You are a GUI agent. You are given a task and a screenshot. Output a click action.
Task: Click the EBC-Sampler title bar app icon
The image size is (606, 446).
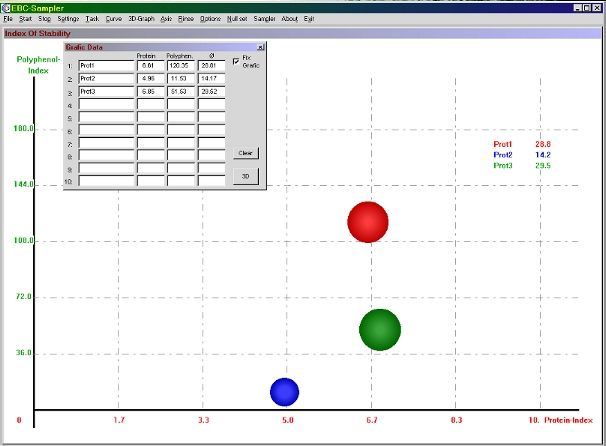pos(6,6)
